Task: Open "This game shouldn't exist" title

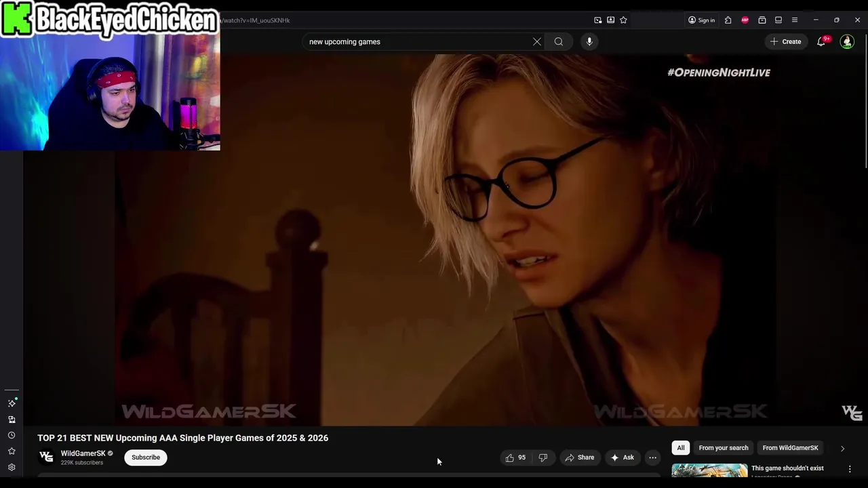Action: [787, 468]
